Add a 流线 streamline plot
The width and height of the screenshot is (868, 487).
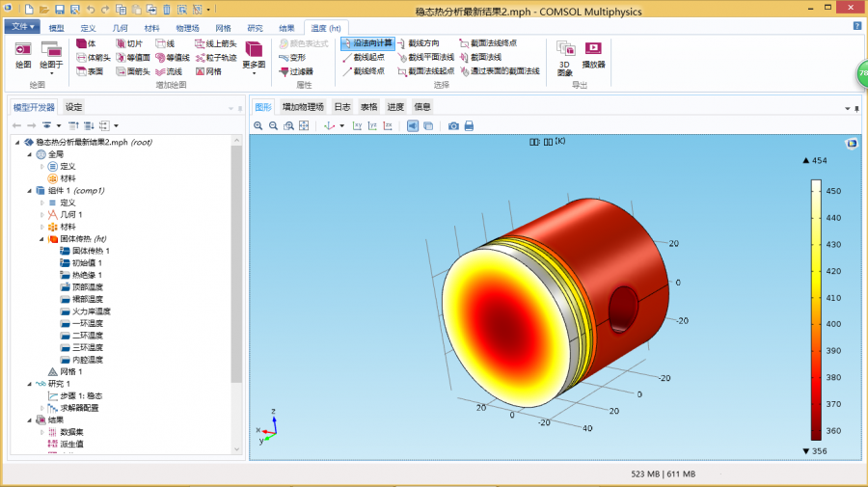click(x=169, y=71)
